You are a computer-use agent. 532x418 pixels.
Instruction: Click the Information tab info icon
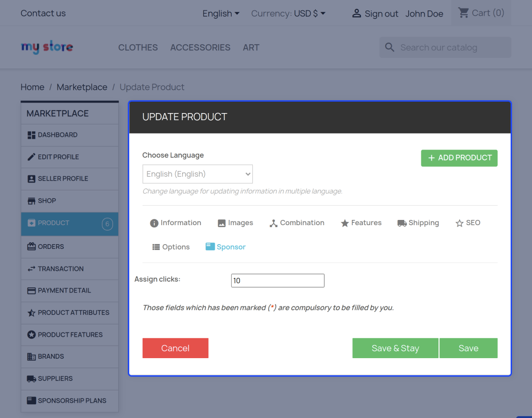(x=154, y=223)
